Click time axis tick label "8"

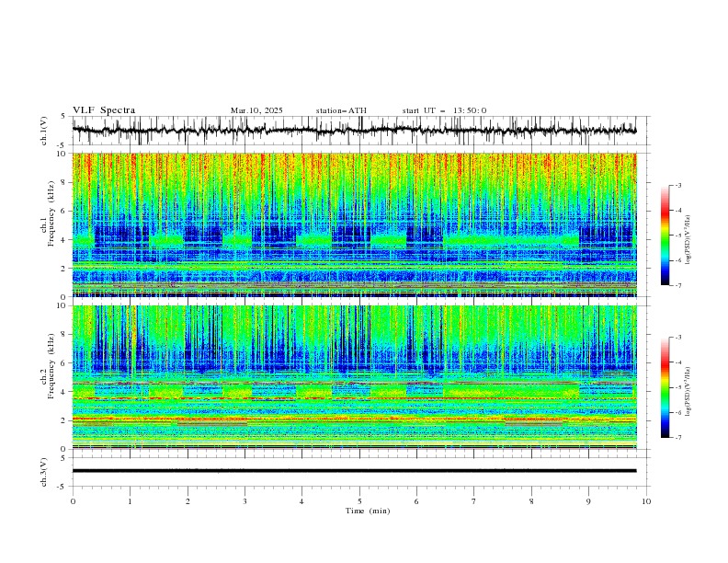pyautogui.click(x=531, y=501)
